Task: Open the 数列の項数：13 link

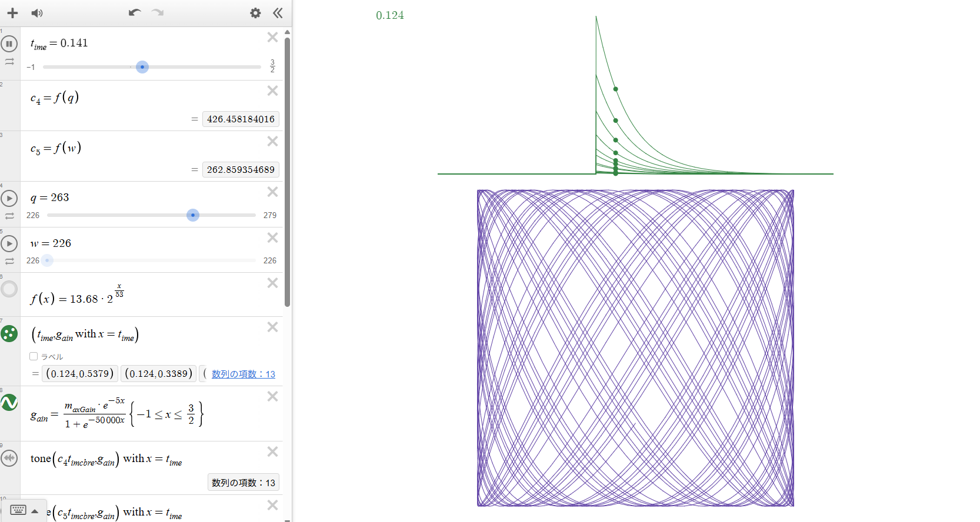Action: tap(243, 374)
